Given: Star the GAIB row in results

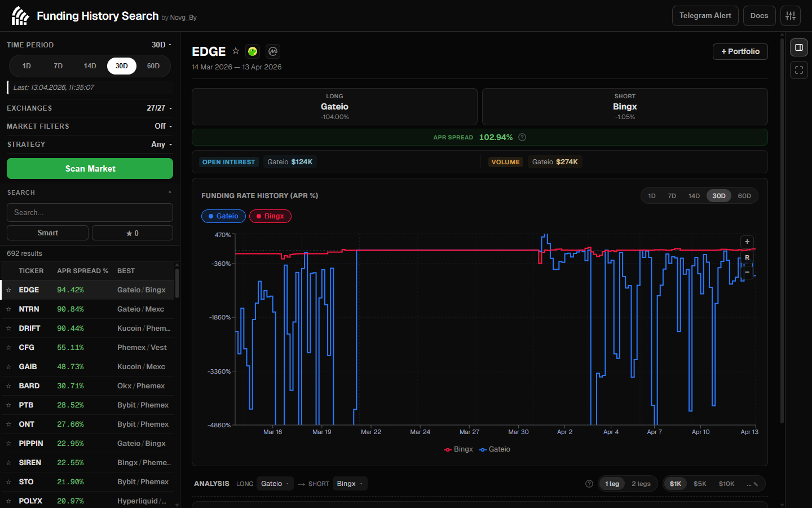Looking at the screenshot, I should point(8,367).
